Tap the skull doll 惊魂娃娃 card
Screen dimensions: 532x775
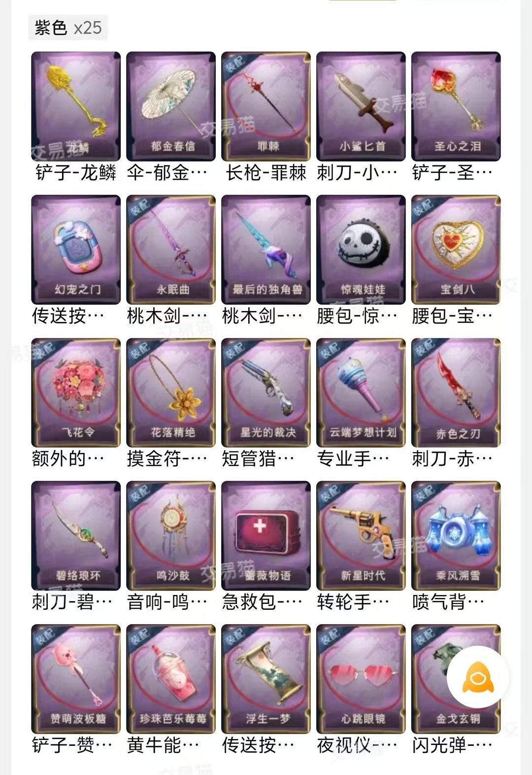[361, 249]
